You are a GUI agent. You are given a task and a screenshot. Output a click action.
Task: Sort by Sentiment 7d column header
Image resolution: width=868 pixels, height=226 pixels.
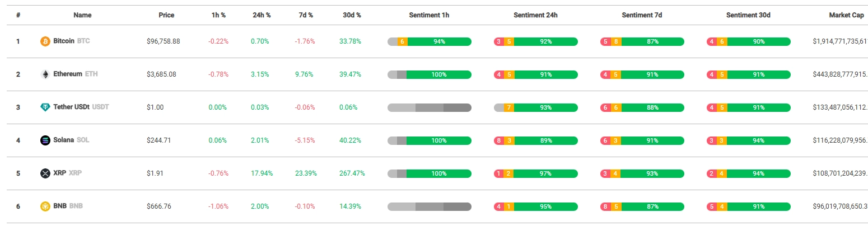(642, 15)
